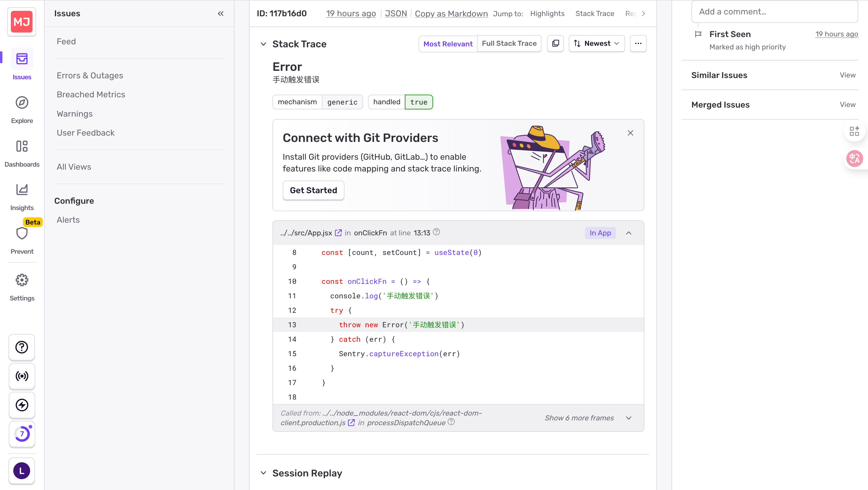Open the service incidents lightning icon
Screen dimensions: 868x490
click(x=22, y=405)
